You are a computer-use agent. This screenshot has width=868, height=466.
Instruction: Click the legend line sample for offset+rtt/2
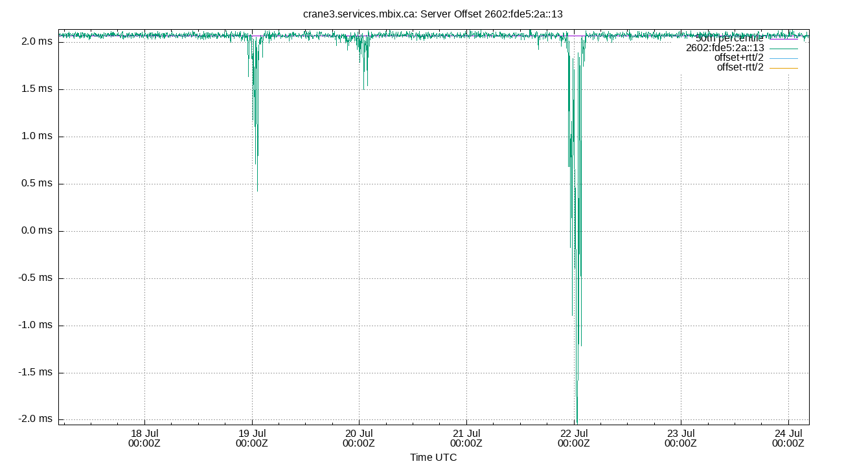pyautogui.click(x=784, y=58)
